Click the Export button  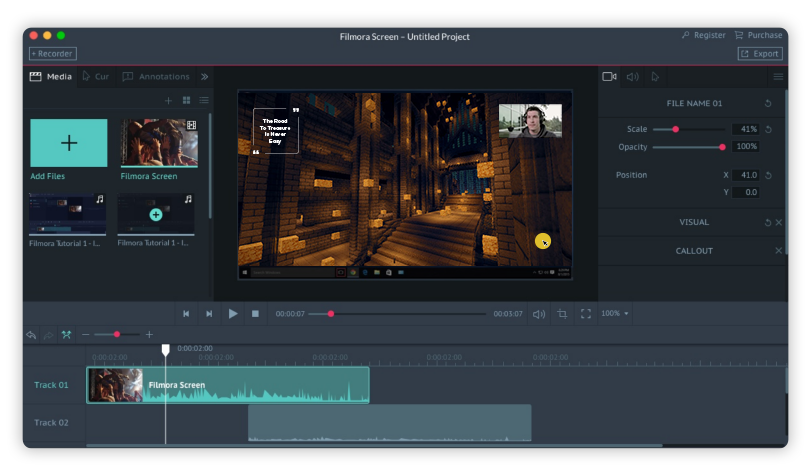(759, 54)
